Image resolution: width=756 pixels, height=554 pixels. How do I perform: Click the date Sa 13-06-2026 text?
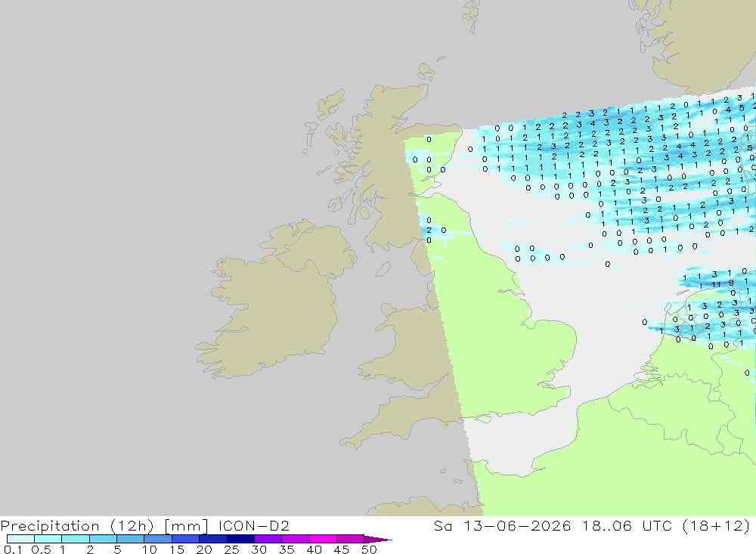[502, 525]
